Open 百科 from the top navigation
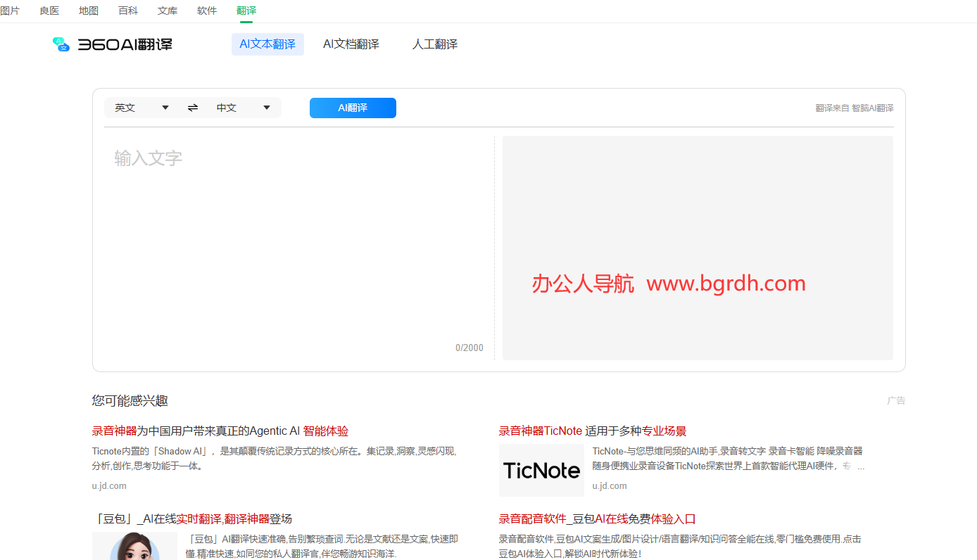The width and height of the screenshot is (977, 560). coord(128,11)
